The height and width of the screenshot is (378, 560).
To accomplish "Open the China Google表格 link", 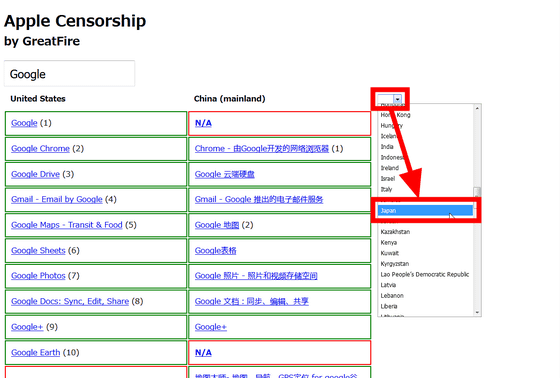I will click(x=216, y=250).
